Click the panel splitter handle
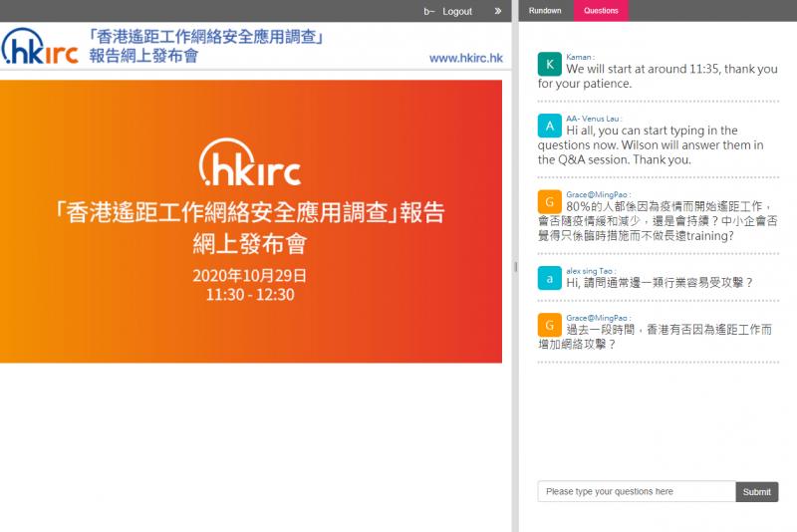Screen dimensions: 797x532 coord(515,267)
